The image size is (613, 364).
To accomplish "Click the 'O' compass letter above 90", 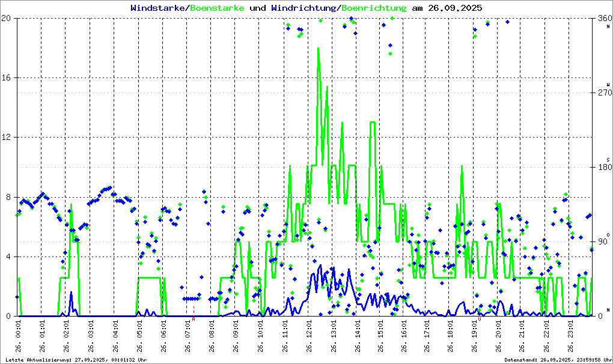I will click(x=608, y=234).
